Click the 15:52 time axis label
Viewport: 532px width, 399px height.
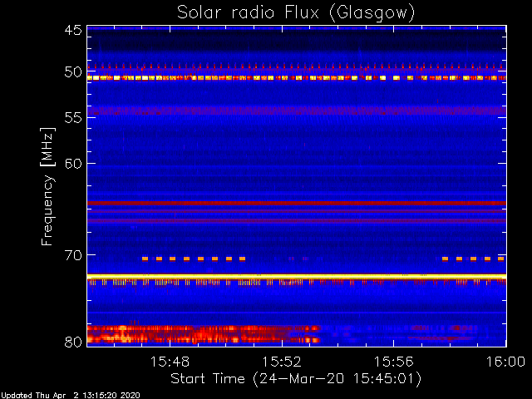tap(282, 362)
